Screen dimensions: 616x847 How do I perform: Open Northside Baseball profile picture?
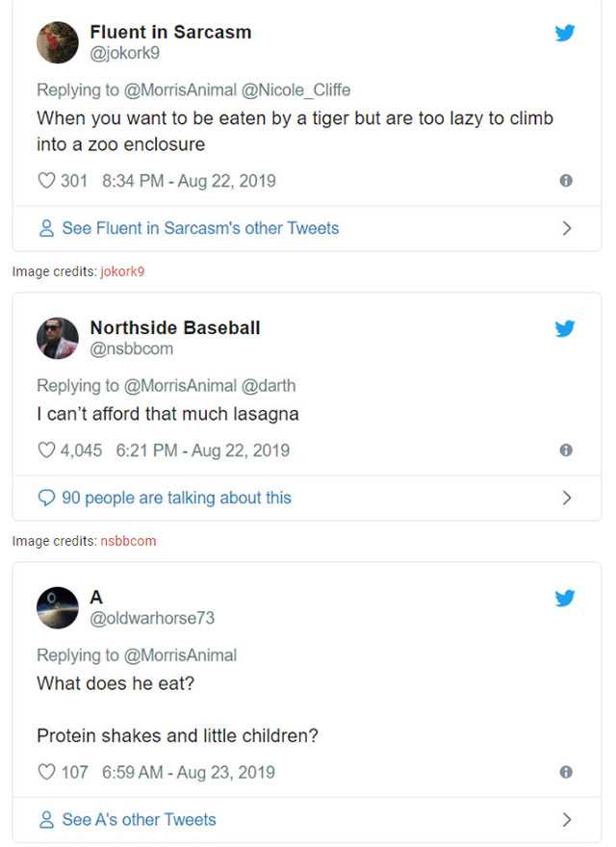(57, 338)
